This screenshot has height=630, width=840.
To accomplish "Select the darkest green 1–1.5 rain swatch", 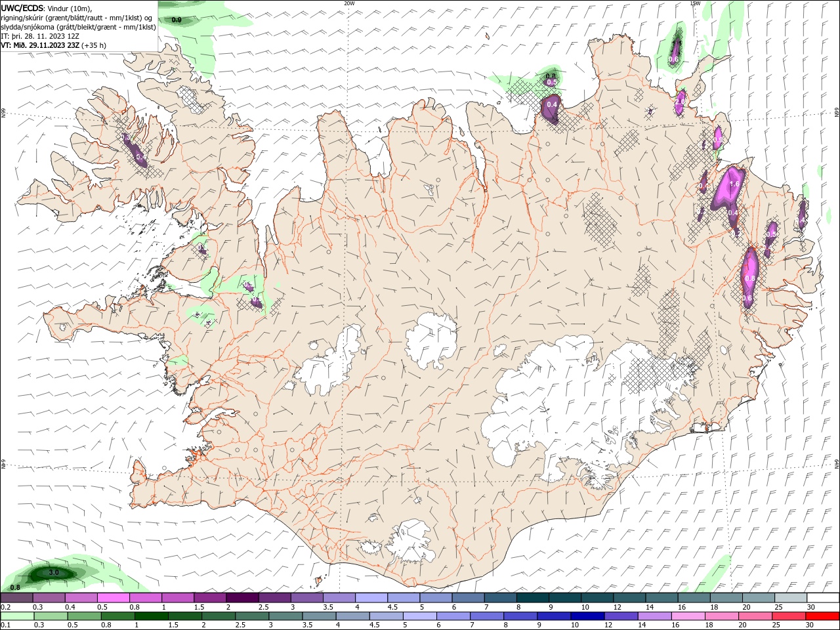I will [151, 616].
